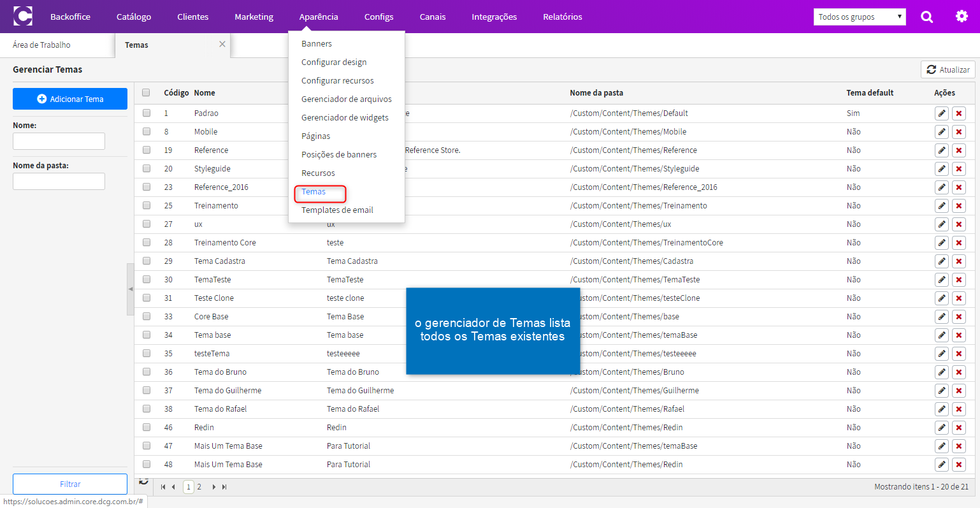This screenshot has height=508, width=980.
Task: Check the box for the Mobile row
Action: click(x=147, y=131)
